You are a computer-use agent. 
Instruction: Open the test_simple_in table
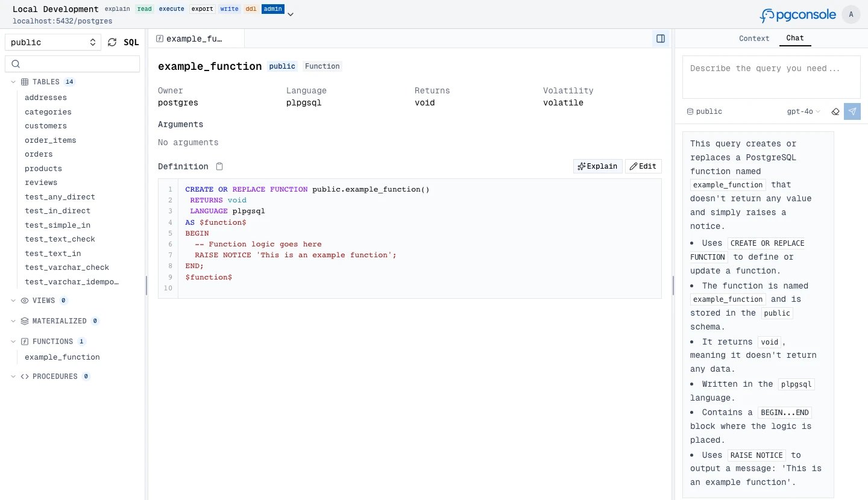click(x=57, y=225)
